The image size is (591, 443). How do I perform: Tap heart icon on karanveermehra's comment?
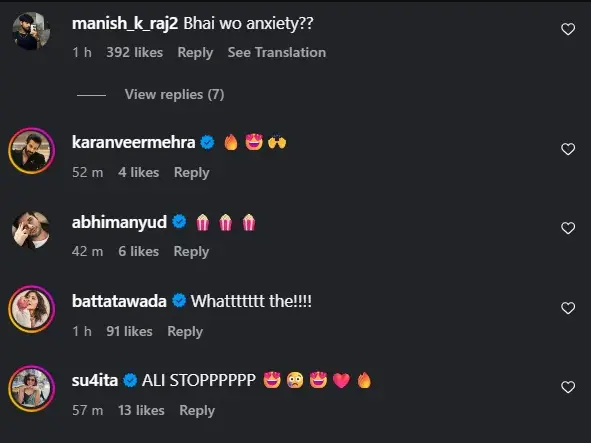568,149
